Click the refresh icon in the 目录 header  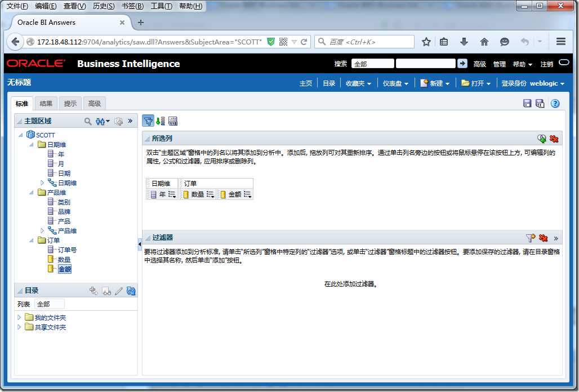coord(131,291)
